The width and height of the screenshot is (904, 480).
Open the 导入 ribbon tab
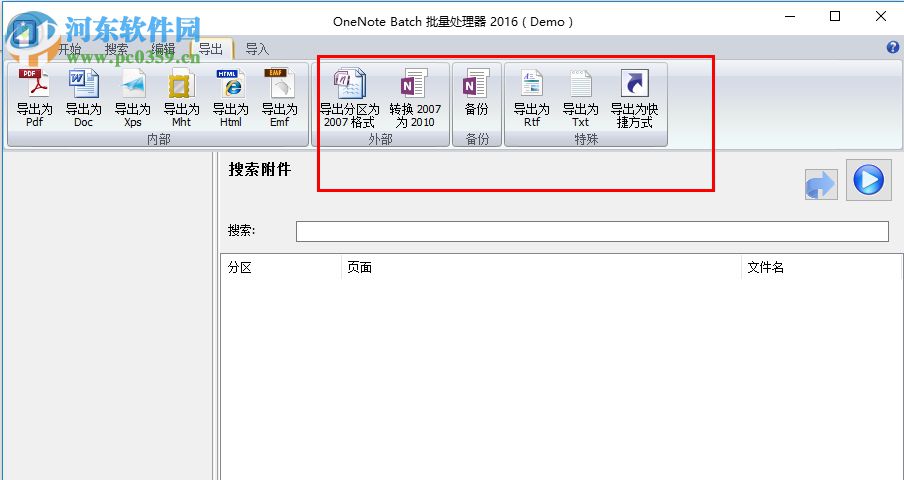(x=257, y=49)
